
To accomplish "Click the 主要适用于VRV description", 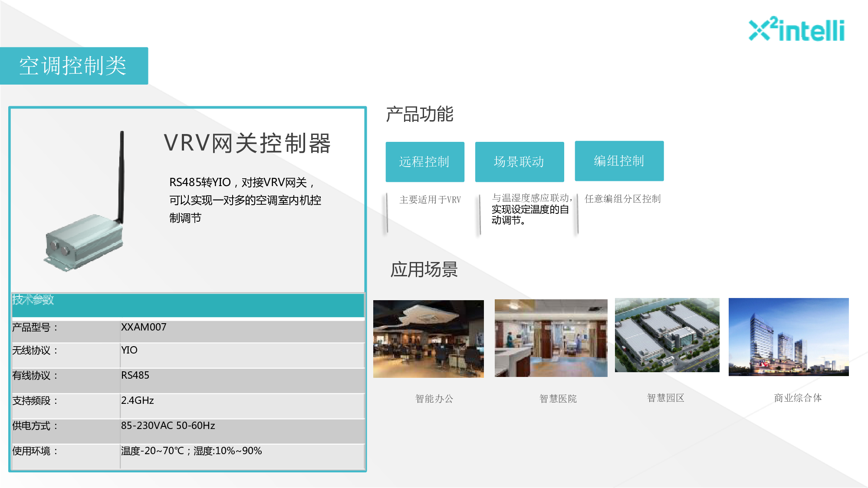I will (x=430, y=200).
